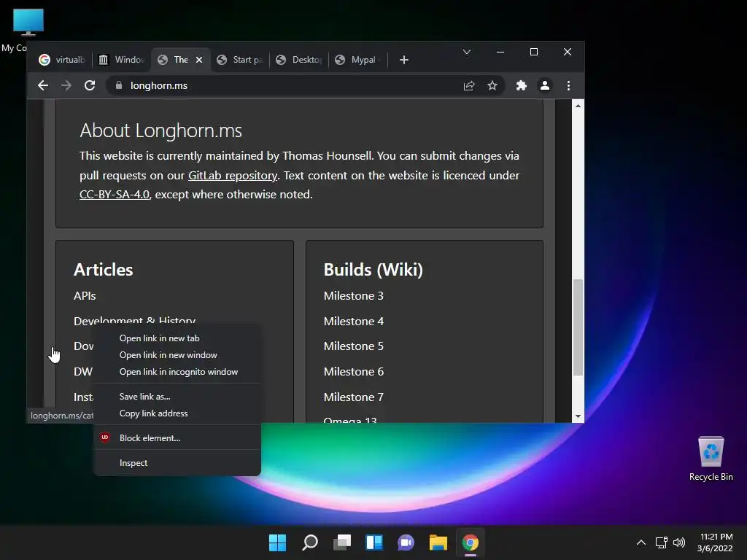Screen dimensions: 747x560
Task: Open a new tab with plus button
Action: [x=404, y=60]
